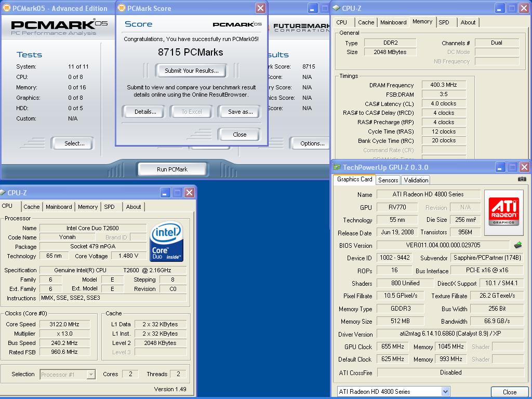Click the ATI CrossFire Disabled field

pyautogui.click(x=450, y=372)
